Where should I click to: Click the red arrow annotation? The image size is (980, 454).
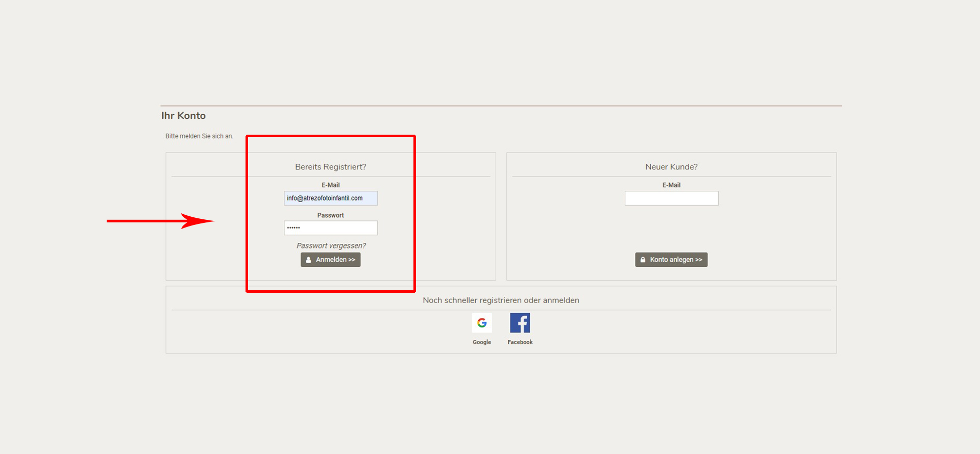pos(160,221)
